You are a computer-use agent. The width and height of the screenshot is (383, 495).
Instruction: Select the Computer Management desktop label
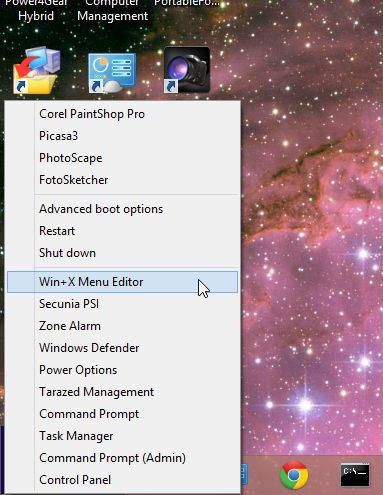tap(112, 10)
